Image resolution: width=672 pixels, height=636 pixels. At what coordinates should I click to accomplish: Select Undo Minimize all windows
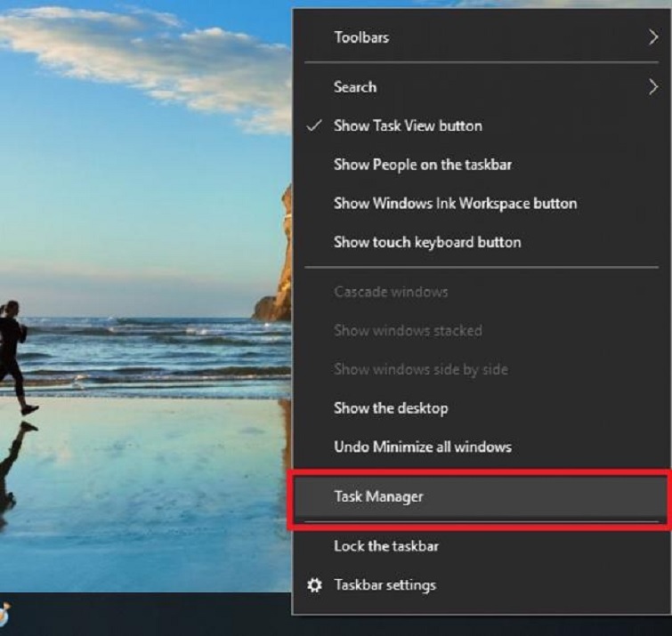422,447
